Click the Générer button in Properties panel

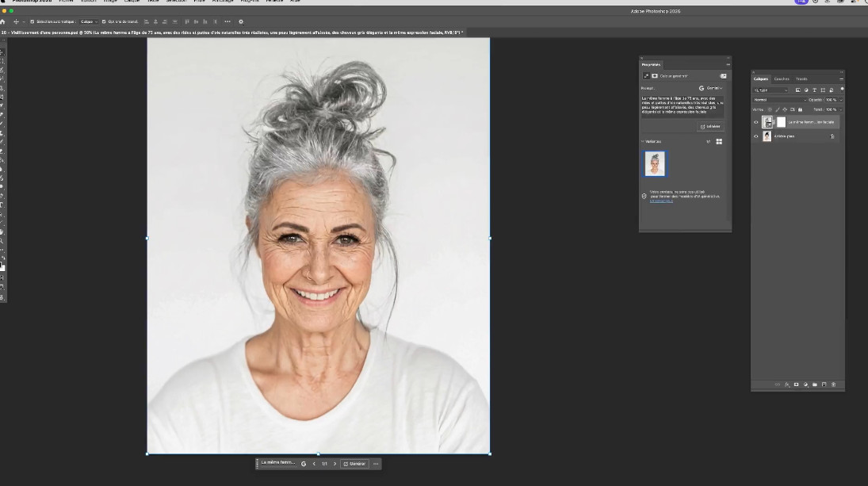[x=710, y=126]
